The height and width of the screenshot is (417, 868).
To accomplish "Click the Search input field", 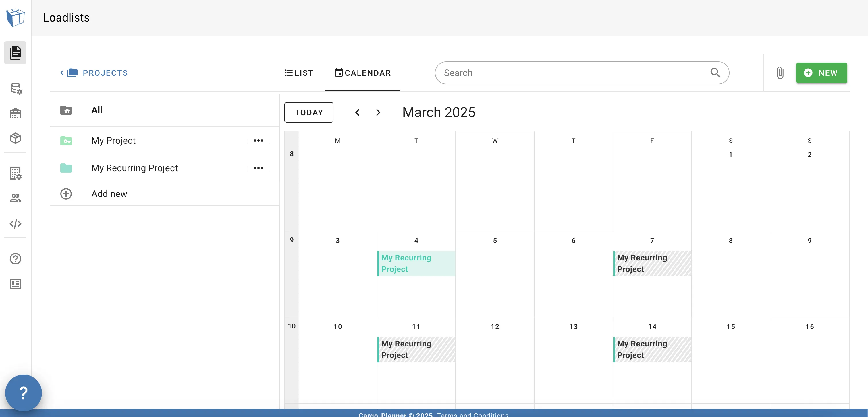I will [573, 73].
